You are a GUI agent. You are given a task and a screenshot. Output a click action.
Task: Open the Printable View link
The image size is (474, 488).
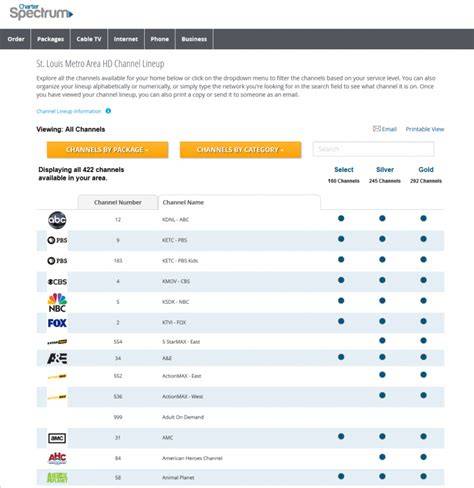point(425,129)
